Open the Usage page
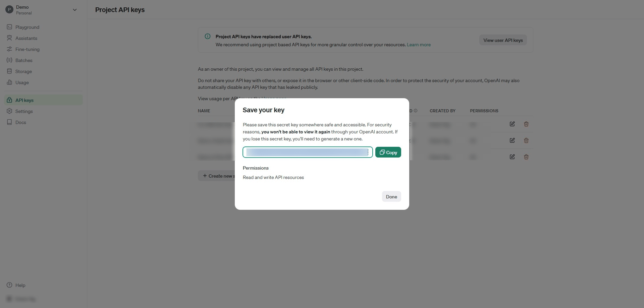Viewport: 644px width, 308px height. click(x=22, y=82)
